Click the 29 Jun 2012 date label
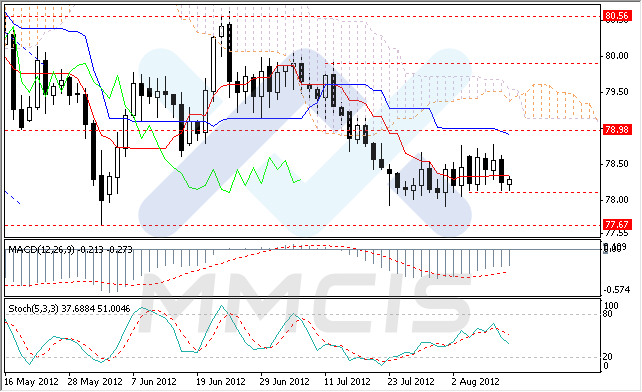Image resolution: width=642 pixels, height=392 pixels. 285,382
